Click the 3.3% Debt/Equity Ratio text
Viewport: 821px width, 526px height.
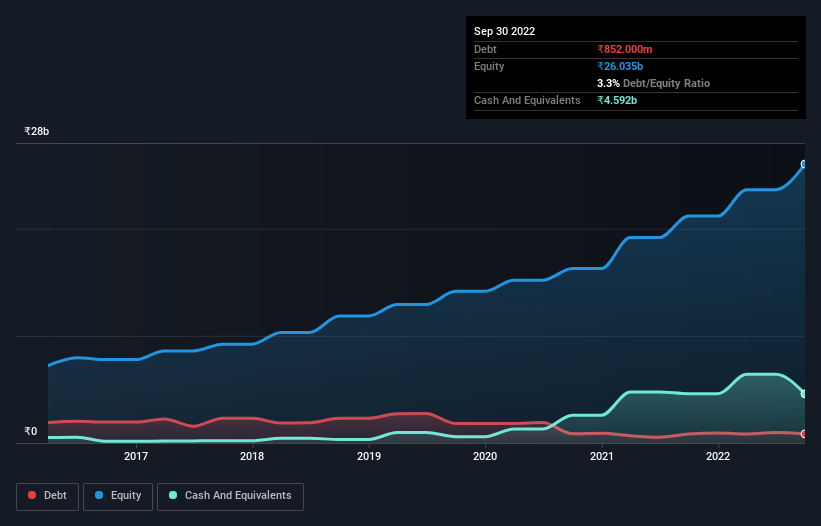(653, 83)
